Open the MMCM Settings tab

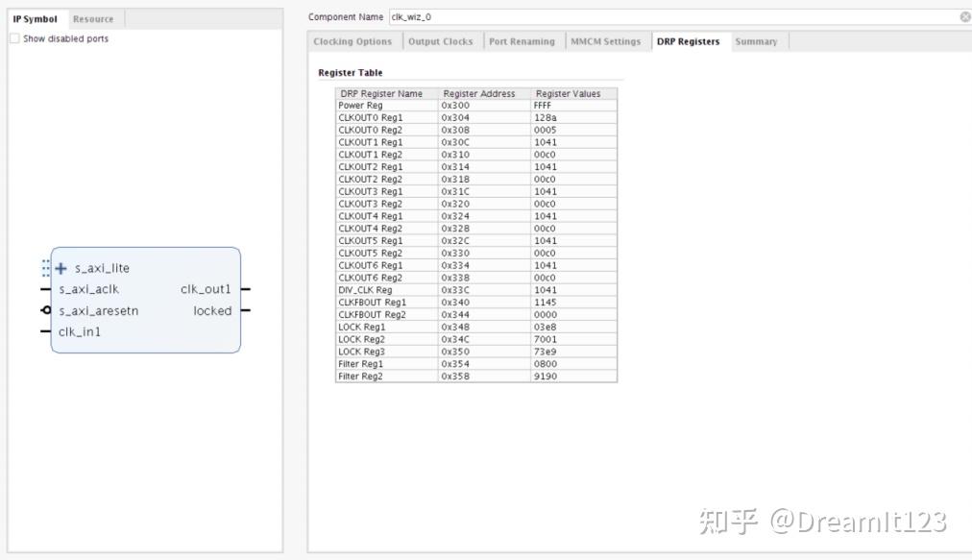click(x=606, y=41)
